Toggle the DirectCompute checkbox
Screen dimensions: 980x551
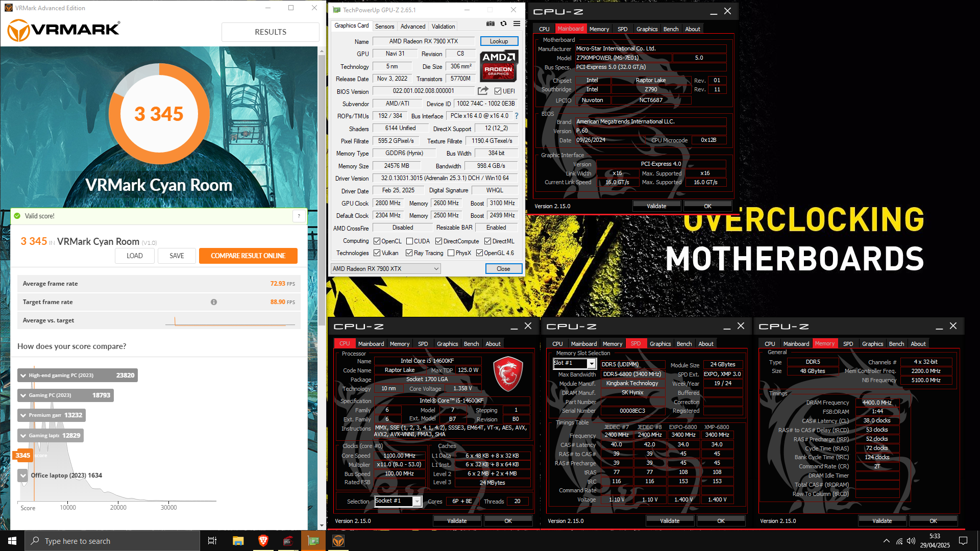click(438, 241)
